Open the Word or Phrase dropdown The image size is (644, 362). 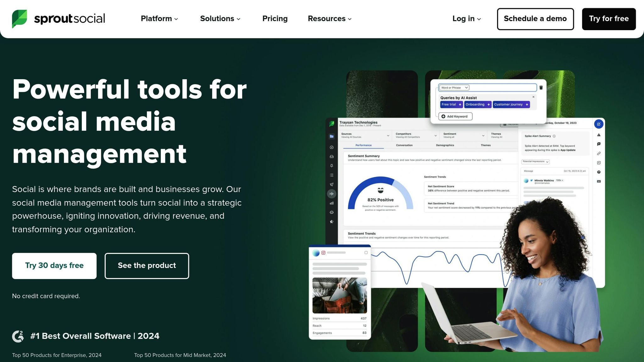[454, 87]
